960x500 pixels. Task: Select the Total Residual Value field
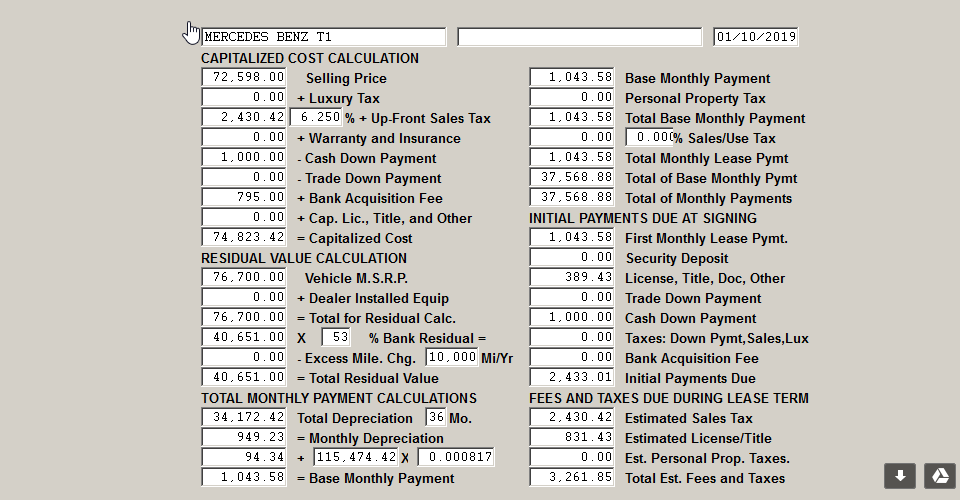coord(244,377)
